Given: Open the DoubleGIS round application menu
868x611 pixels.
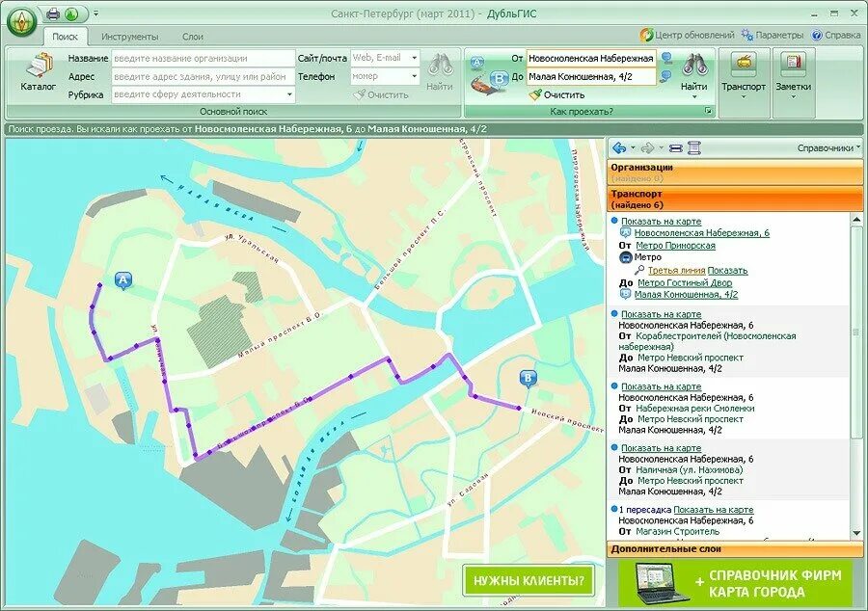Looking at the screenshot, I should (x=21, y=21).
